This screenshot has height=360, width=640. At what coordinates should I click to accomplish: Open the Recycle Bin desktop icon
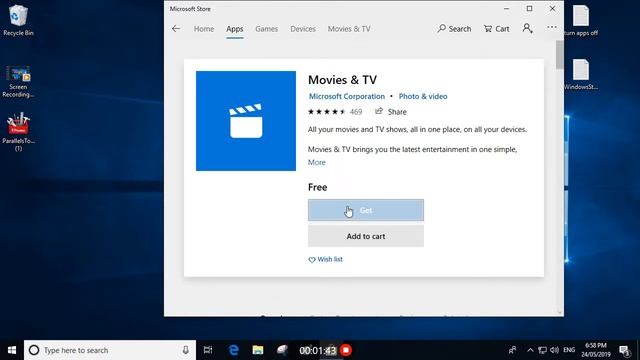pyautogui.click(x=18, y=20)
